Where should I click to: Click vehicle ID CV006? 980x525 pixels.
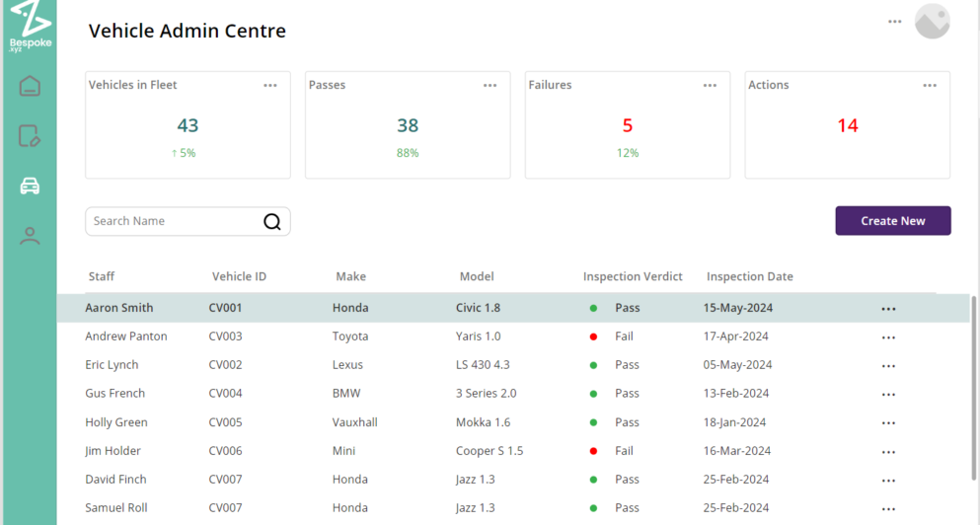[x=225, y=451]
